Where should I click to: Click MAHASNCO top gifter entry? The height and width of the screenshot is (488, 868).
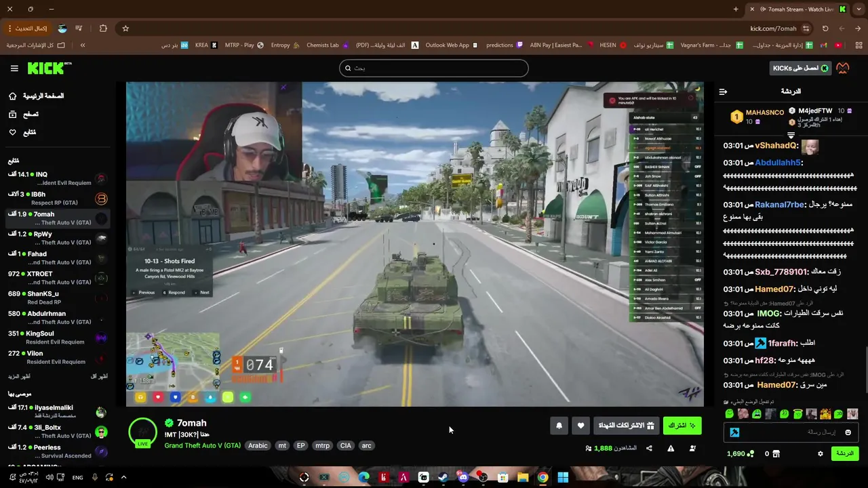757,117
